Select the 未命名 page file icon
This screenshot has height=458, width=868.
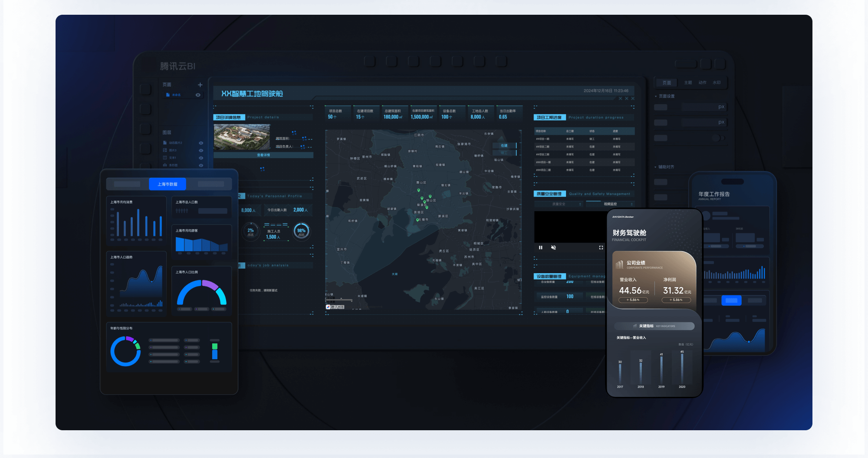tap(168, 95)
